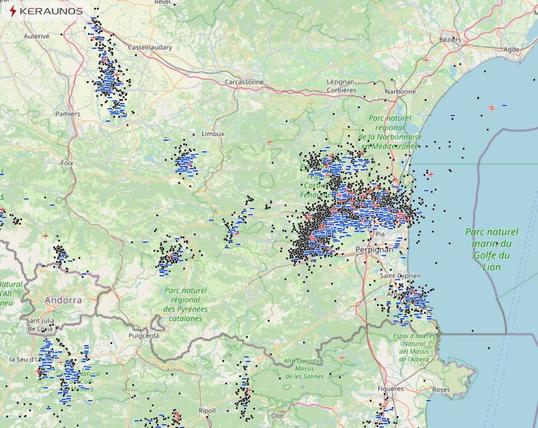Click the Perpignan city label
The image size is (538, 428).
coord(374,250)
